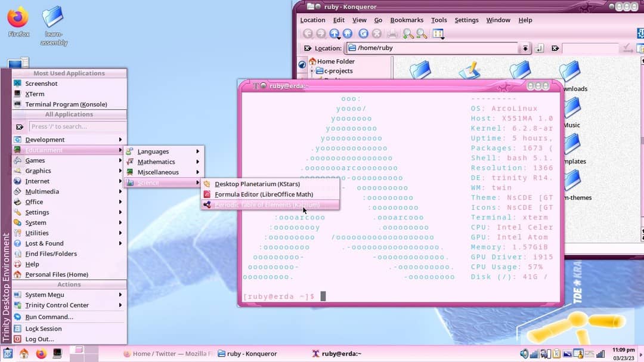The image size is (644, 362).
Task: Clear the Konqueror location bar
Action: 308,48
